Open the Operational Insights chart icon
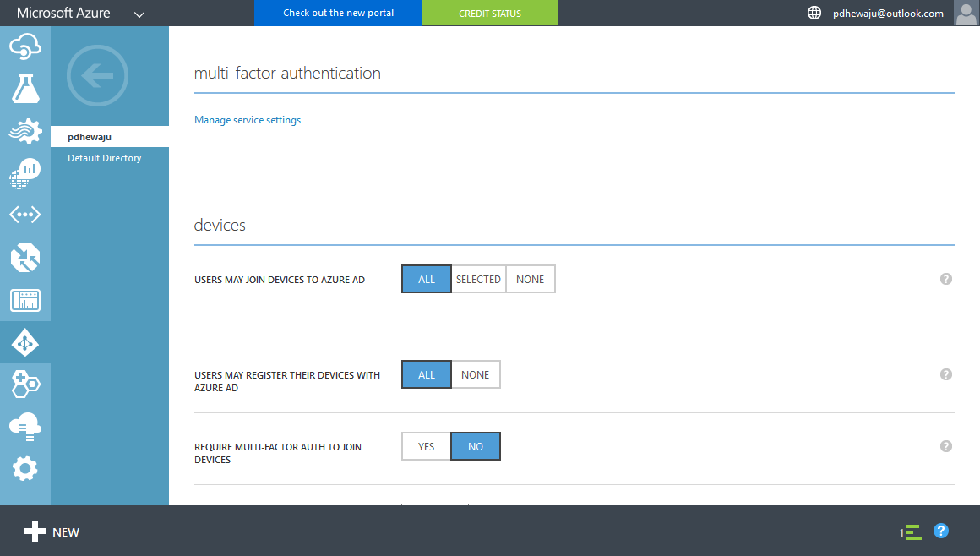Image resolution: width=980 pixels, height=556 pixels. coord(25,173)
